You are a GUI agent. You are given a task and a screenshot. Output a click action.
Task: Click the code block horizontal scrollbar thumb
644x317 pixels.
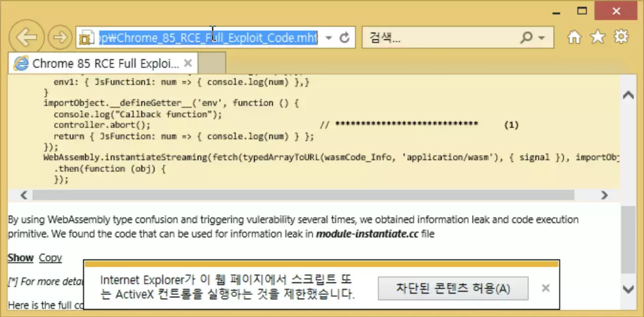303,195
